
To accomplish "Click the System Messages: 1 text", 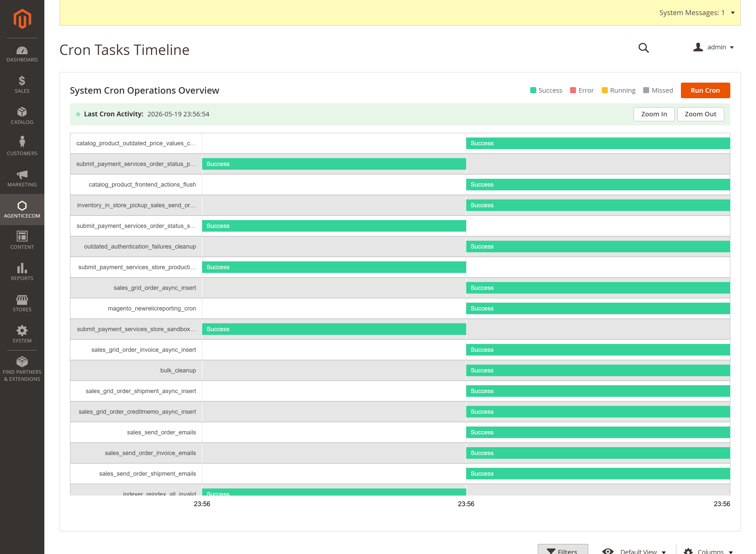I will (x=692, y=13).
